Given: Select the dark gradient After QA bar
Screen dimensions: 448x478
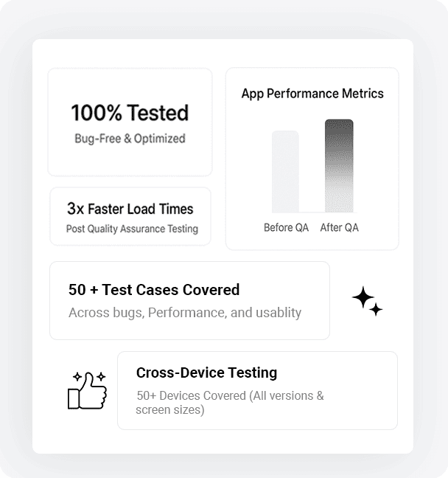Looking at the screenshot, I should pyautogui.click(x=339, y=166).
